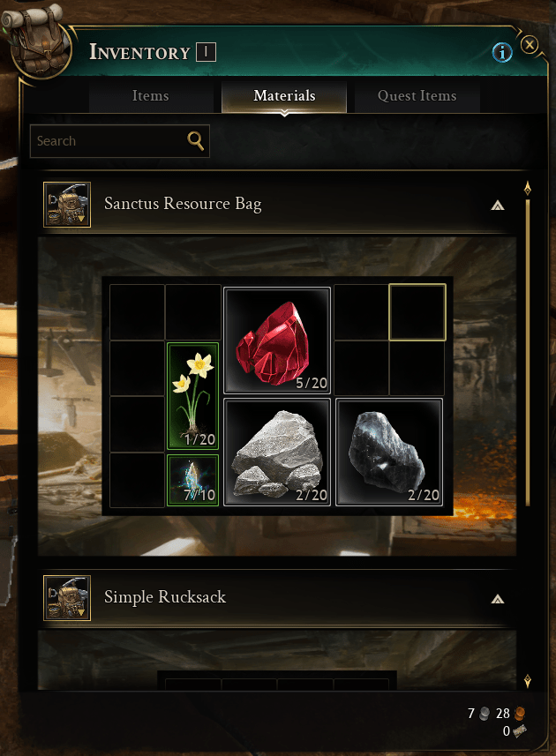Collapse the Simple Rucksack section
The image size is (556, 756).
(497, 599)
